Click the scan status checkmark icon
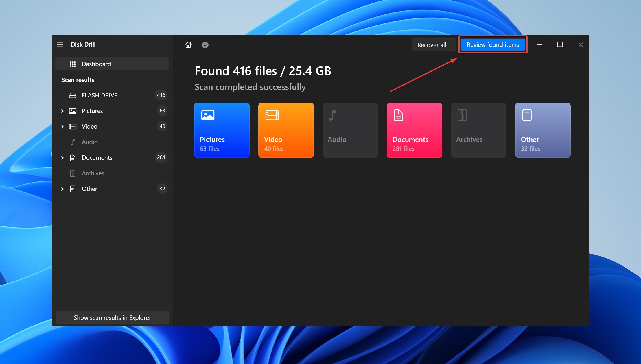Image resolution: width=641 pixels, height=364 pixels. (x=205, y=45)
